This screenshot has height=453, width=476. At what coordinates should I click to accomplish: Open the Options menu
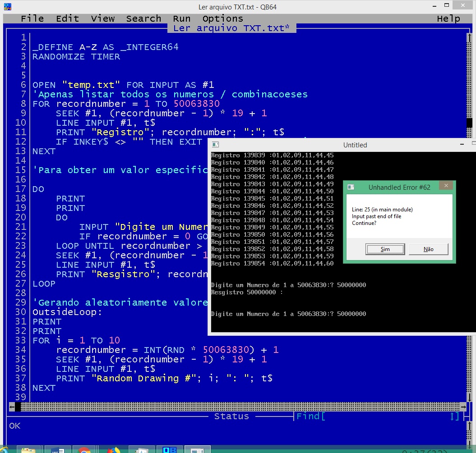(x=223, y=18)
